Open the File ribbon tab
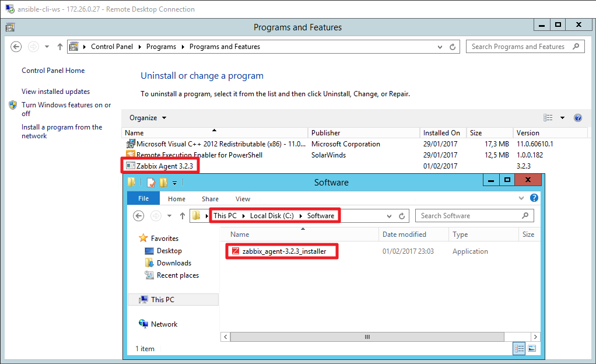 (143, 198)
